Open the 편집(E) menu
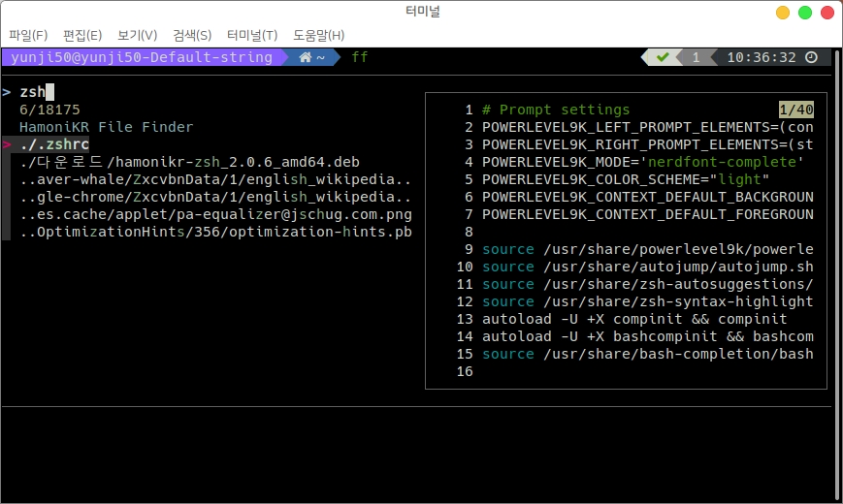The height and width of the screenshot is (504, 843). (x=82, y=35)
